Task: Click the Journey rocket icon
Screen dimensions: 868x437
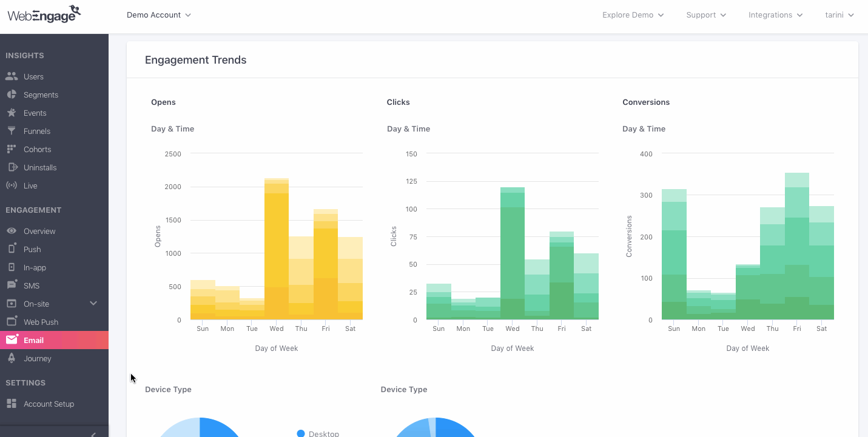Action: click(12, 358)
